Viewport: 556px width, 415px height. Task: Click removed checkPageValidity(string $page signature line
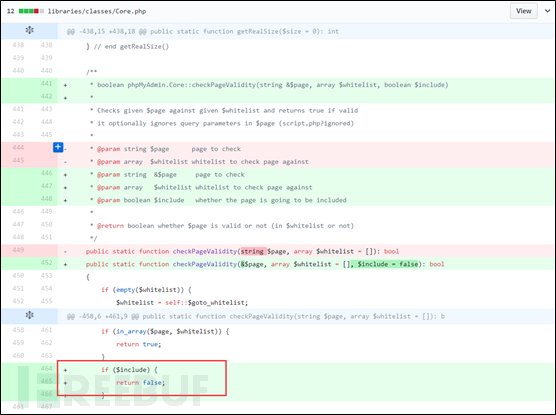[x=242, y=251]
